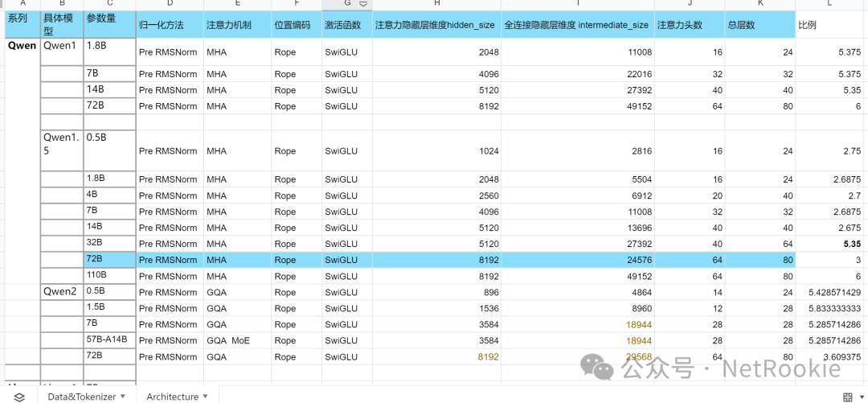Select the GQA MoE attention cell

(x=237, y=340)
